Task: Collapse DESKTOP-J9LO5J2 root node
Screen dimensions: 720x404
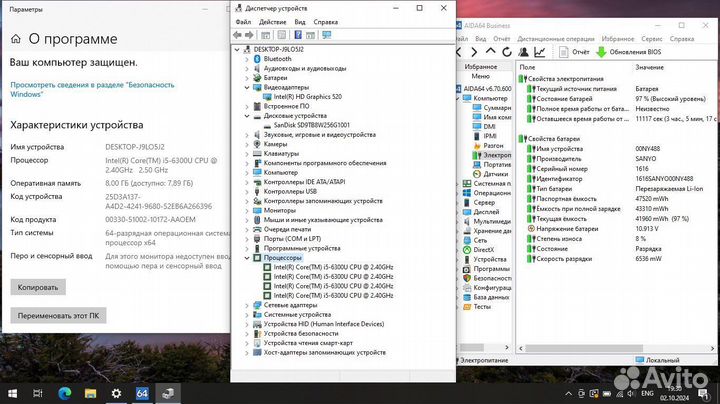Action: coord(237,50)
